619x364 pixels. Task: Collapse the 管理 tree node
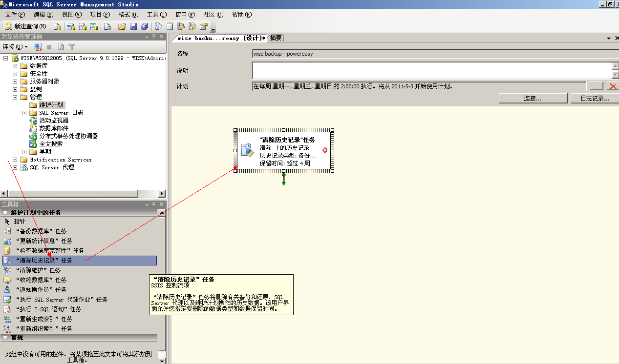click(x=15, y=97)
